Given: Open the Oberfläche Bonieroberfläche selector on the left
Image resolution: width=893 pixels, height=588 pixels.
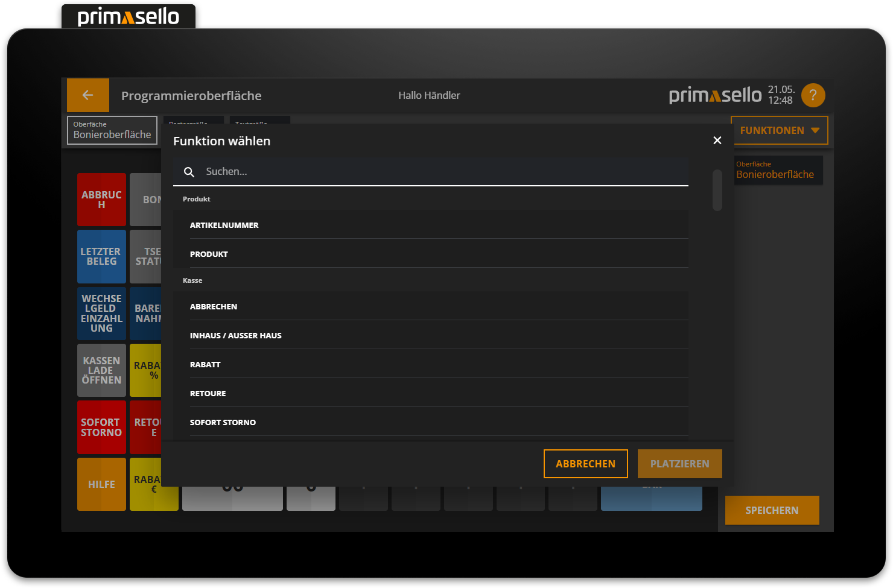Looking at the screenshot, I should tap(112, 130).
